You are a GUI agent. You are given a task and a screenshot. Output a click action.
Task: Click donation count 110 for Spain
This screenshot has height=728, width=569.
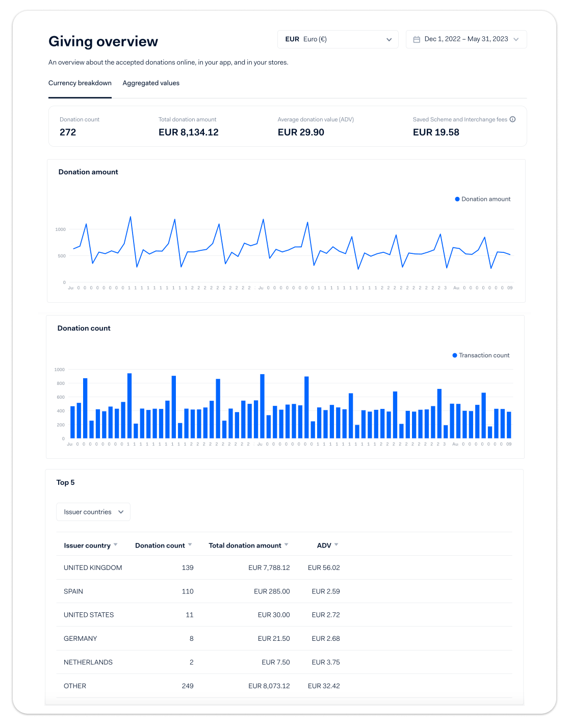[x=188, y=591]
